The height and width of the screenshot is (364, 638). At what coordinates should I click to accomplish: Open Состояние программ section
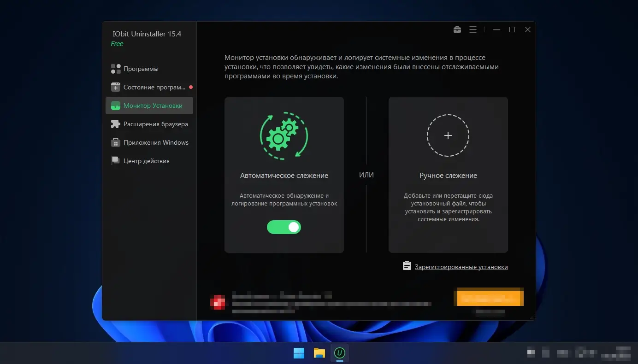coord(149,87)
